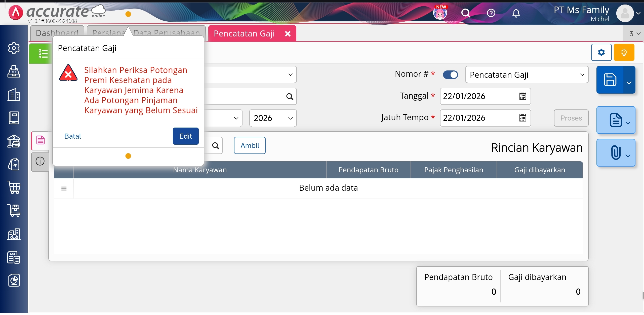Click Batal to cancel the warning
Image resolution: width=644 pixels, height=315 pixels.
click(72, 136)
